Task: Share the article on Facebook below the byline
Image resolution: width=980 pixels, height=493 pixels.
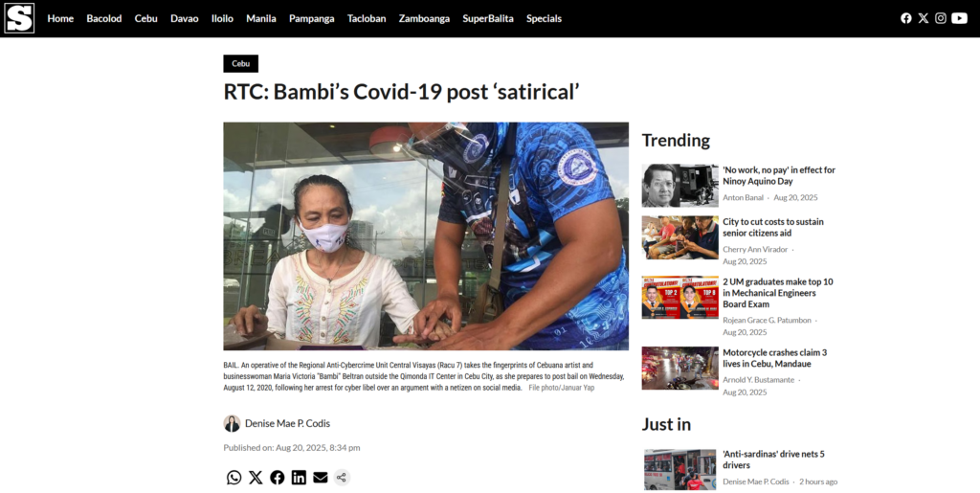Action: point(277,478)
